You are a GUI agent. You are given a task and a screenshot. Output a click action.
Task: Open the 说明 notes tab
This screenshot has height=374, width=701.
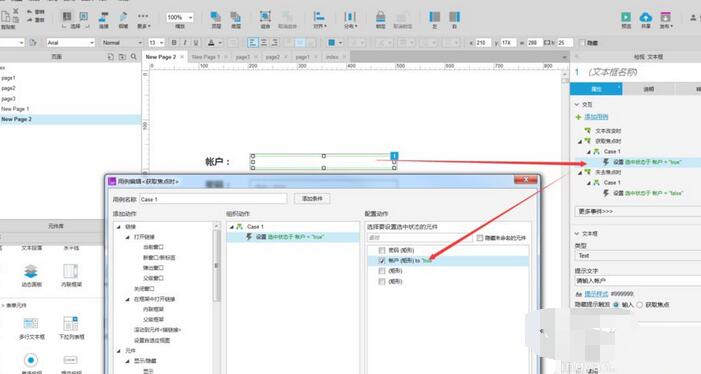click(649, 89)
